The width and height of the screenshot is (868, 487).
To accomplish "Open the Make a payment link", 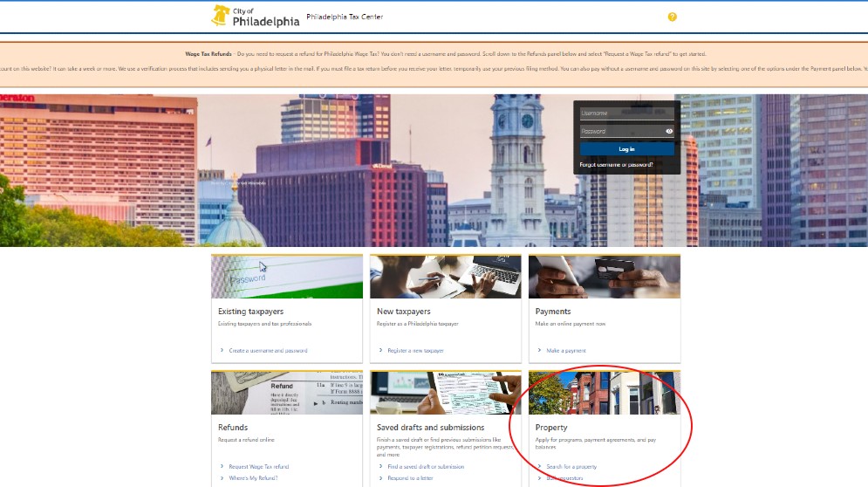I will coord(566,351).
